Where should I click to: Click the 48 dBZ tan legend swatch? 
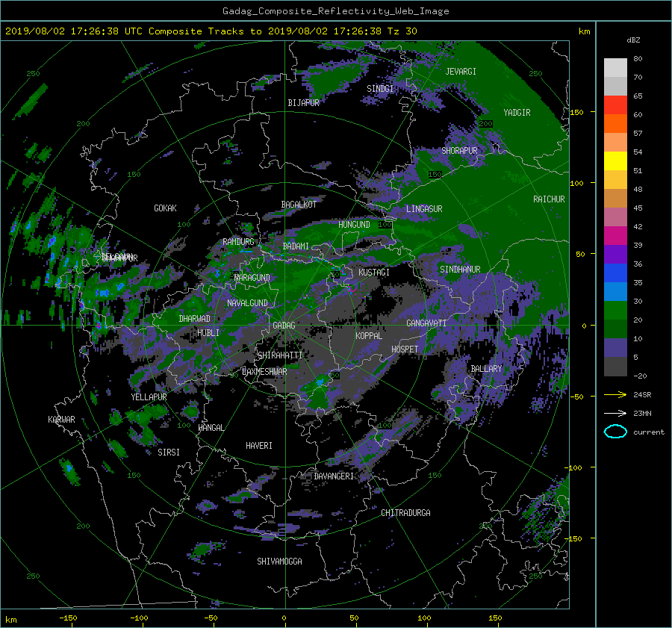pos(615,198)
